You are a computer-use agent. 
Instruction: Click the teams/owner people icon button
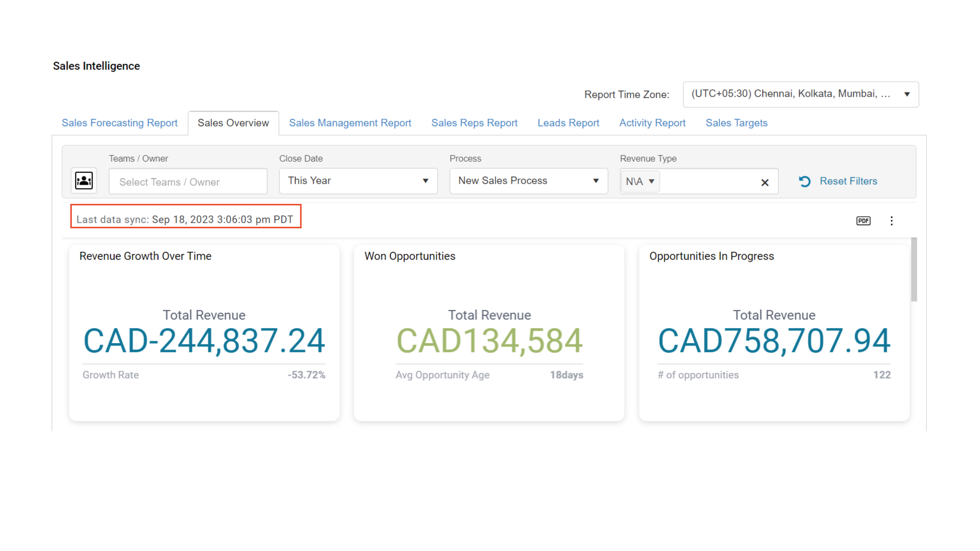[x=84, y=181]
